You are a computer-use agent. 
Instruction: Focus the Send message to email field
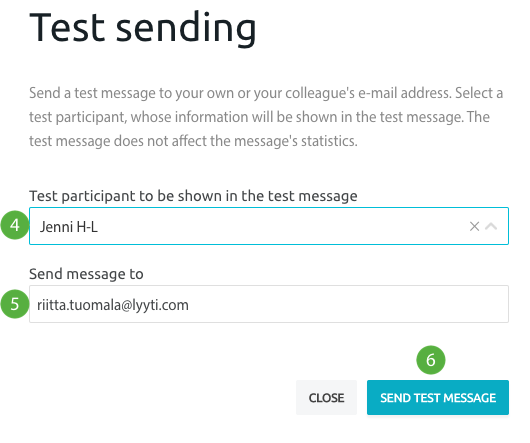pyautogui.click(x=269, y=304)
